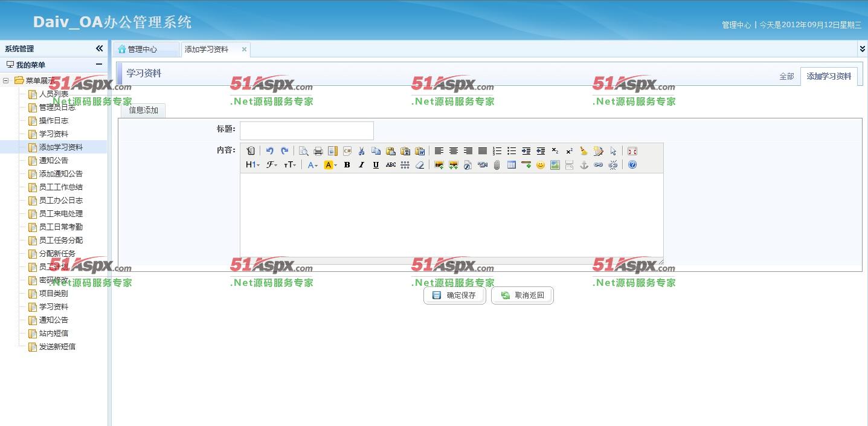Copy selection using the copy icon
The height and width of the screenshot is (426, 868).
click(x=376, y=151)
